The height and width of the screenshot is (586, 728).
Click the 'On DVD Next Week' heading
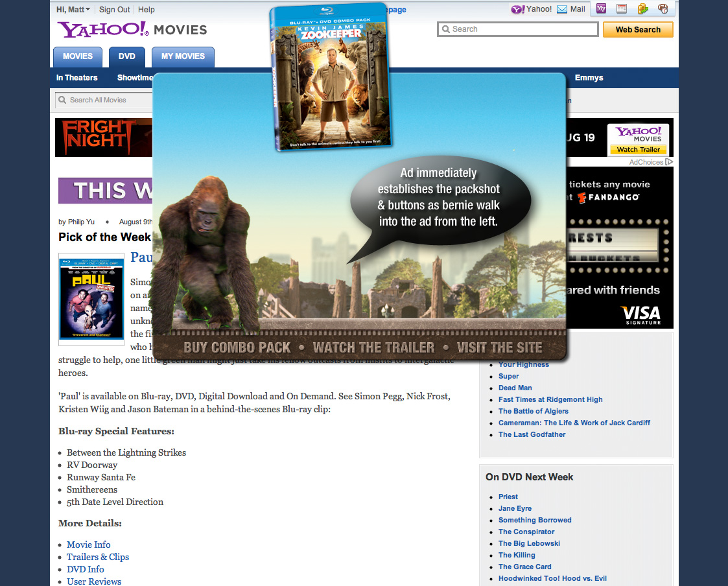529,477
